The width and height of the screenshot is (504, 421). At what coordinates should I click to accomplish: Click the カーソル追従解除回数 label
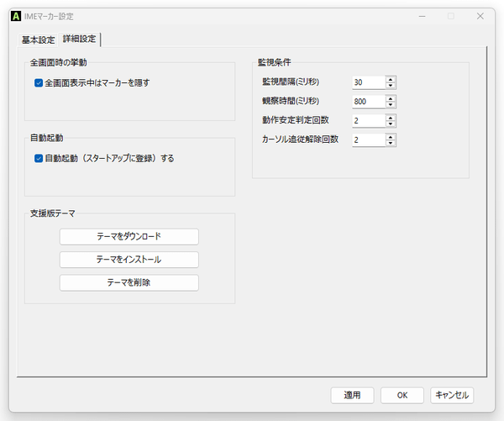click(x=300, y=139)
